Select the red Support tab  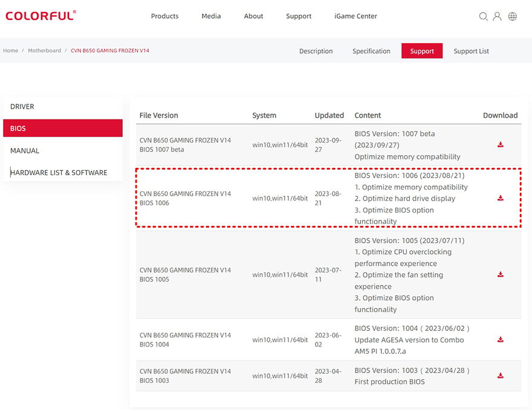pos(422,51)
